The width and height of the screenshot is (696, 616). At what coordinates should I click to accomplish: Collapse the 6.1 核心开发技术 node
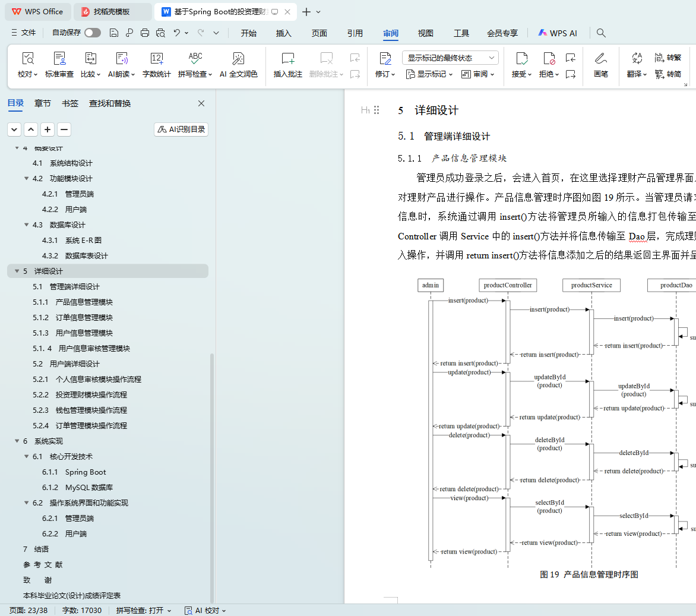point(26,457)
